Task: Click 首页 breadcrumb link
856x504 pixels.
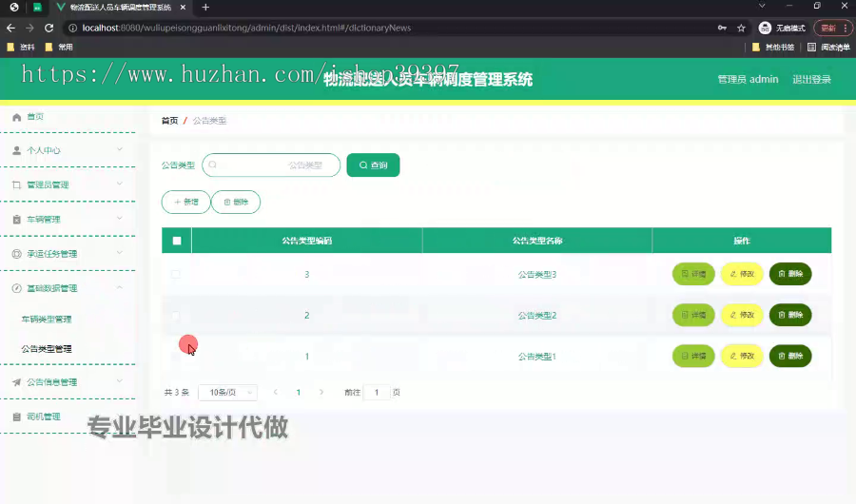Action: (170, 121)
